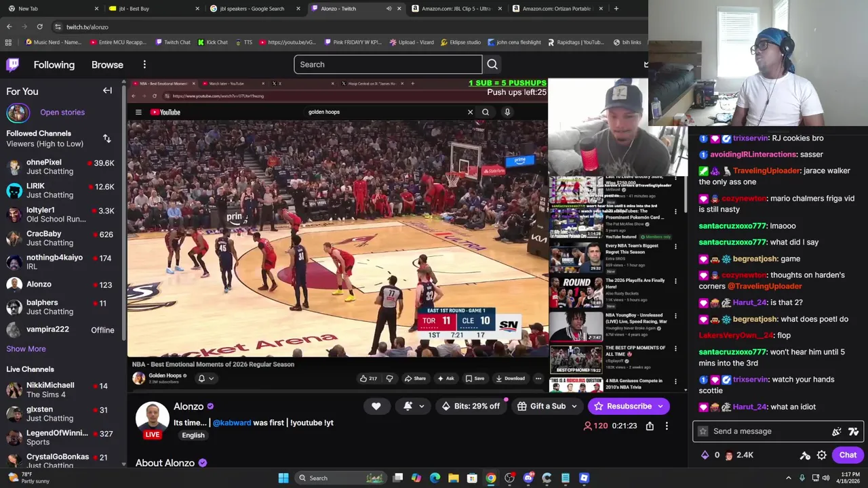Open the YouTube video more actions menu
The width and height of the screenshot is (868, 488).
tap(538, 378)
